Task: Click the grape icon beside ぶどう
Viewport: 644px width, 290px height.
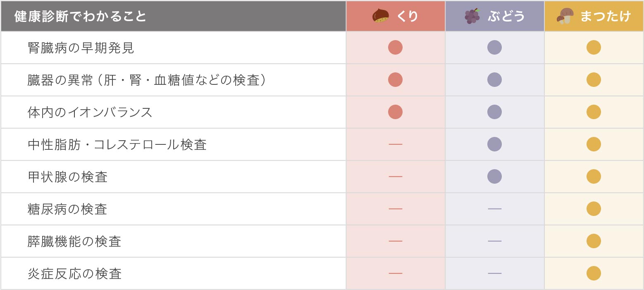Action: click(472, 16)
